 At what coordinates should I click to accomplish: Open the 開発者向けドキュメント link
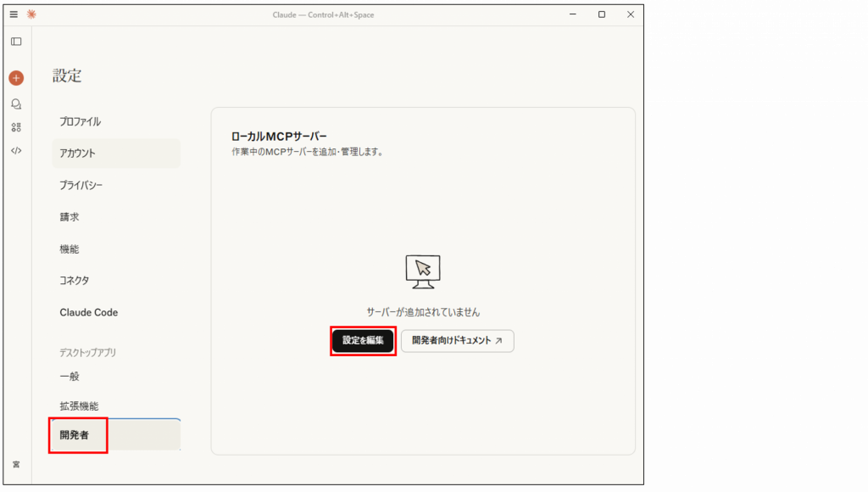(457, 340)
